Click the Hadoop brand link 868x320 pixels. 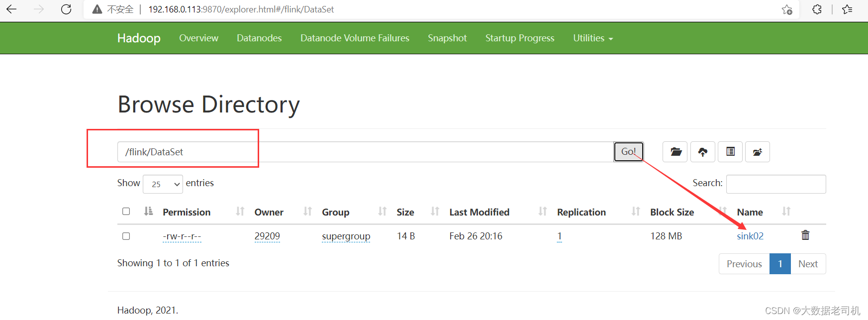pos(139,38)
